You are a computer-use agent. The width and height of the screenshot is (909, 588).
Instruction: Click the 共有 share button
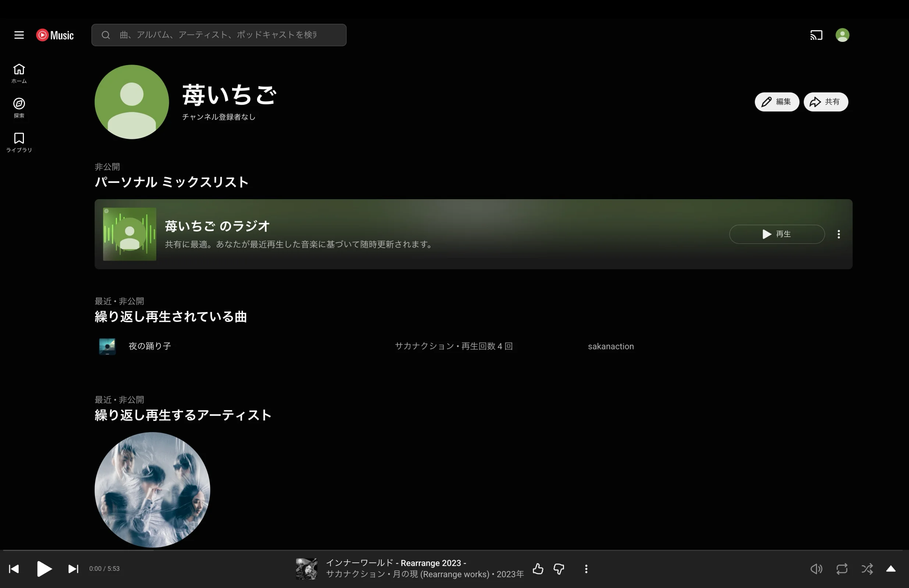(826, 102)
